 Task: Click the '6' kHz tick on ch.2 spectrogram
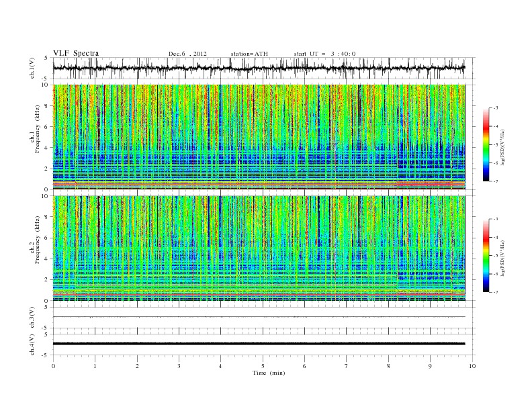click(x=47, y=238)
